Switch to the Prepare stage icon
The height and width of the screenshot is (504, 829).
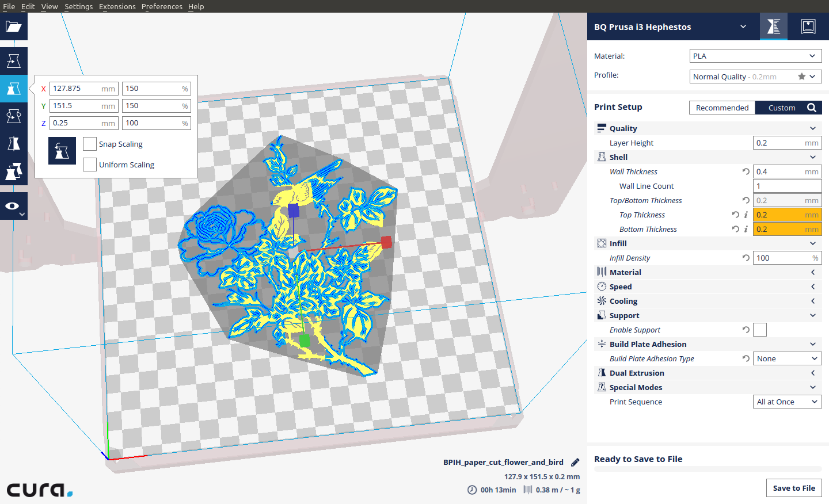pyautogui.click(x=774, y=26)
